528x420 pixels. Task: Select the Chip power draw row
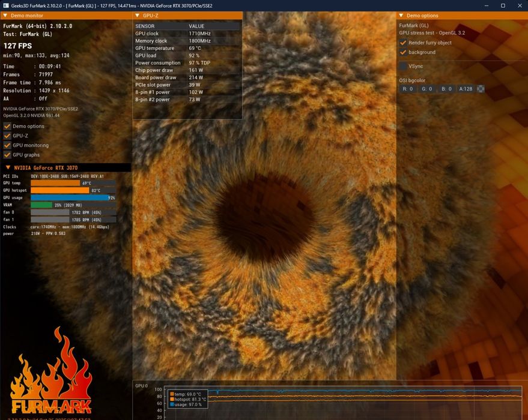187,70
